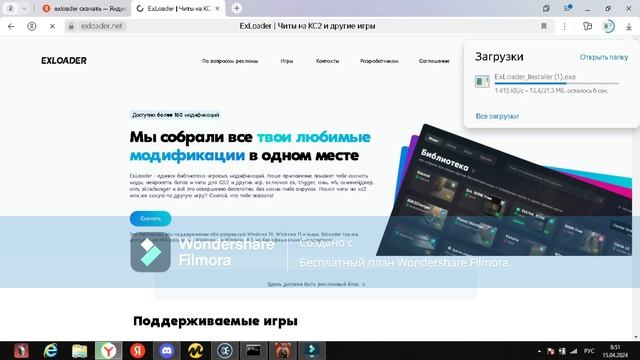Click the downloads arrow icon in toolbar

629,27
